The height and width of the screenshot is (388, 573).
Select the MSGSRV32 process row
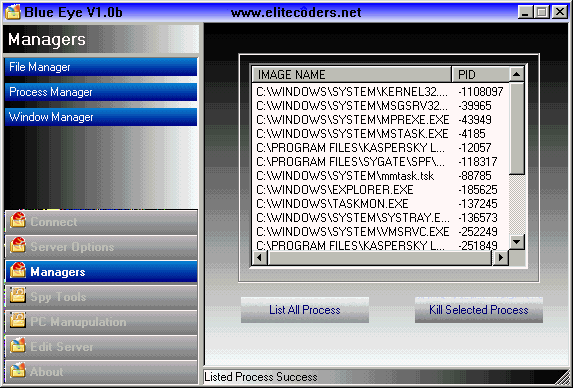point(380,106)
